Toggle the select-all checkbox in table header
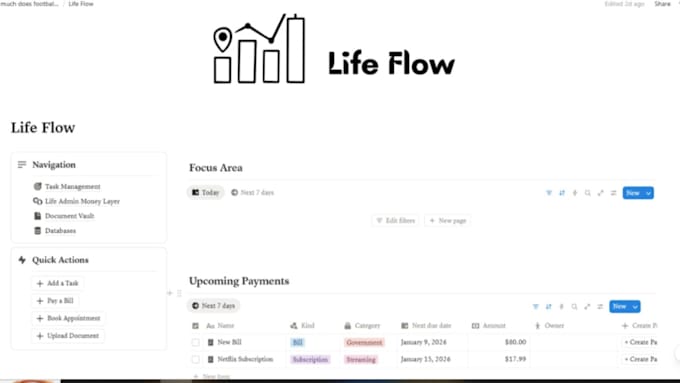Viewport: 680px width, 383px height. coord(196,326)
